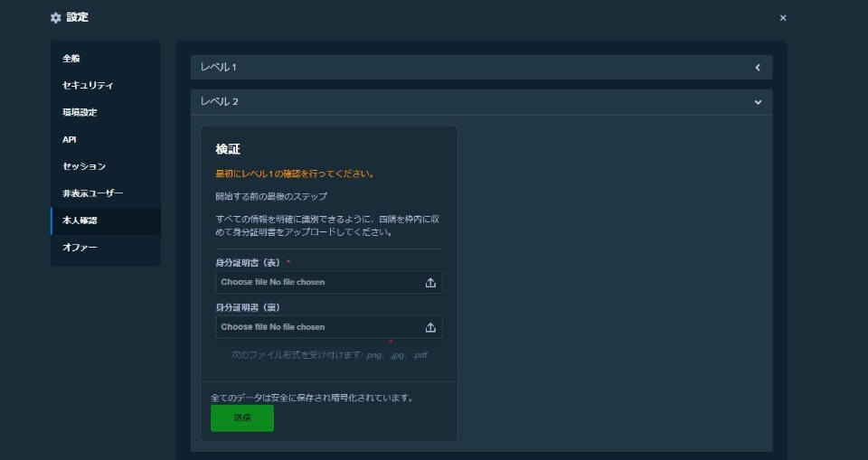Click the 身分証明書（裏） field label
Screen dimensions: 868x460
pyautogui.click(x=248, y=307)
